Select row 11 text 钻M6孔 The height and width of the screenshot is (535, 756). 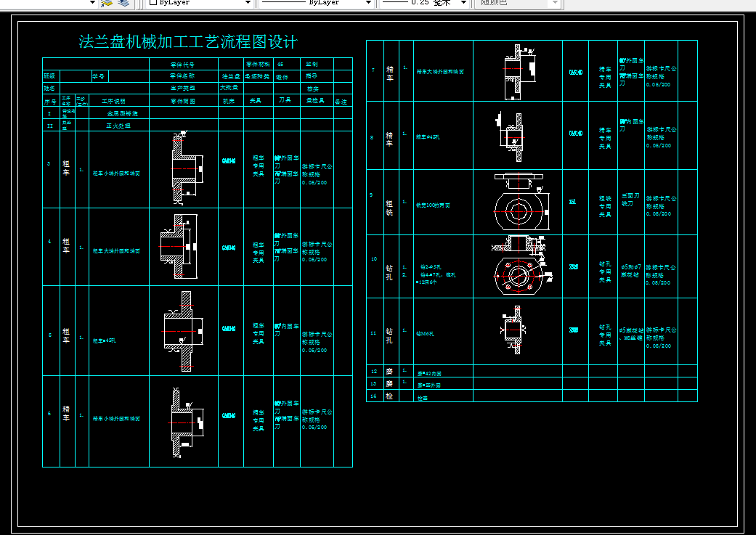tap(426, 334)
